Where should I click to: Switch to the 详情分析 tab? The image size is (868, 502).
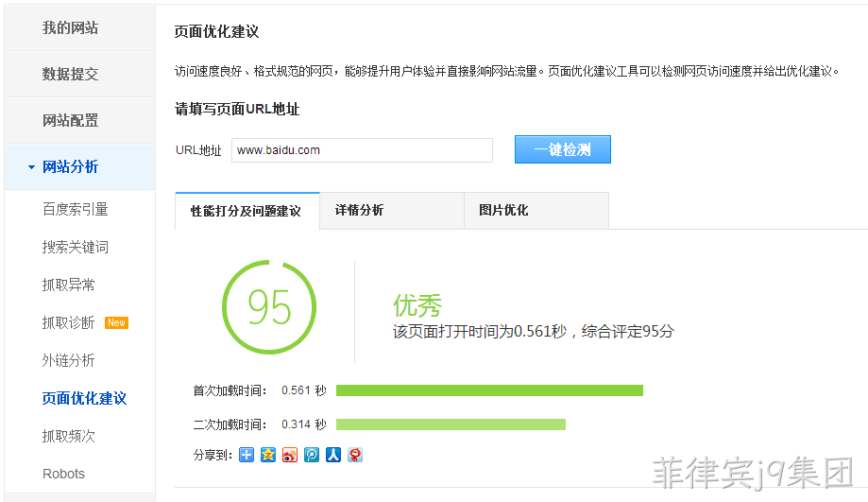pos(392,211)
